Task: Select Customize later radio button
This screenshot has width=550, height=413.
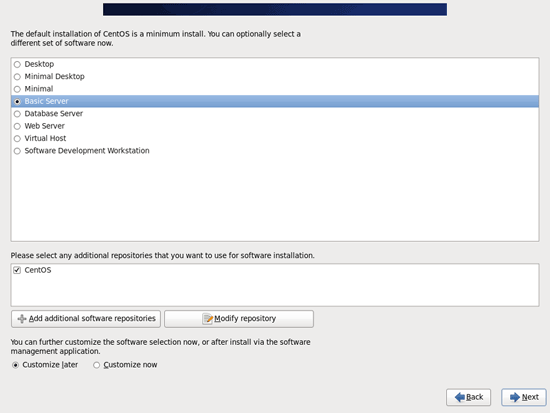Action: [x=15, y=365]
